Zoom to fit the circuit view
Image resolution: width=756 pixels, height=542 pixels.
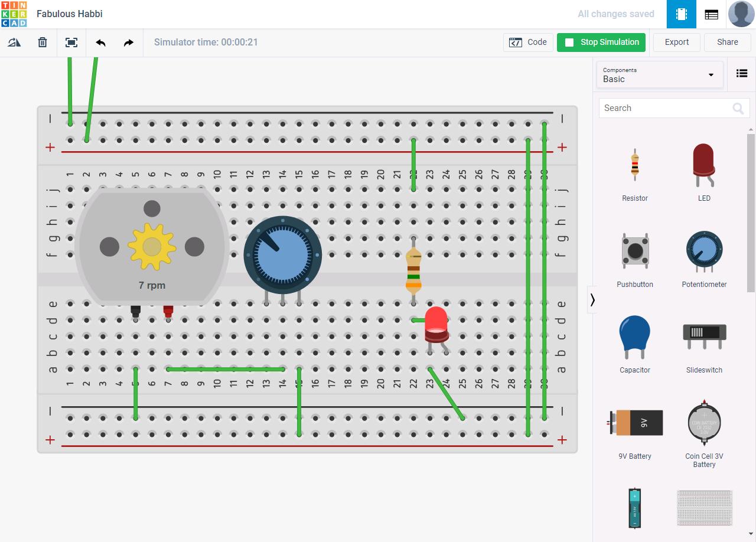[71, 42]
